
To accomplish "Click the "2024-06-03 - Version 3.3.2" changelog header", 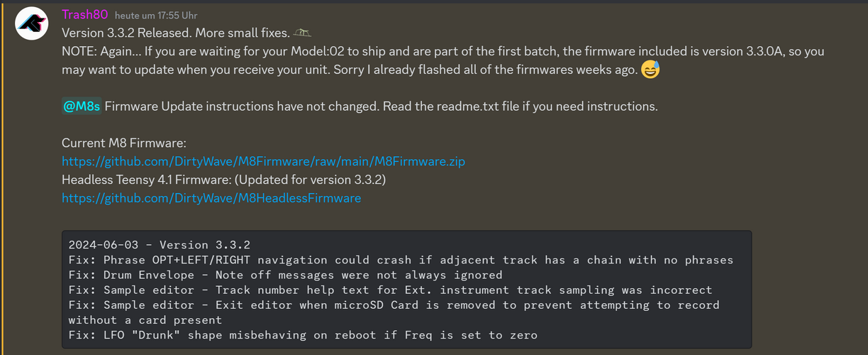I will pos(159,245).
